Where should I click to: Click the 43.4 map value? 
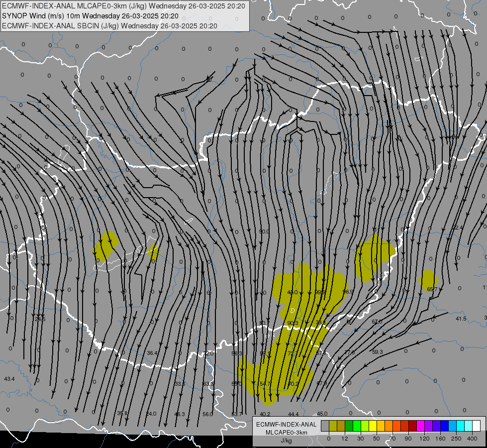pyautogui.click(x=9, y=379)
